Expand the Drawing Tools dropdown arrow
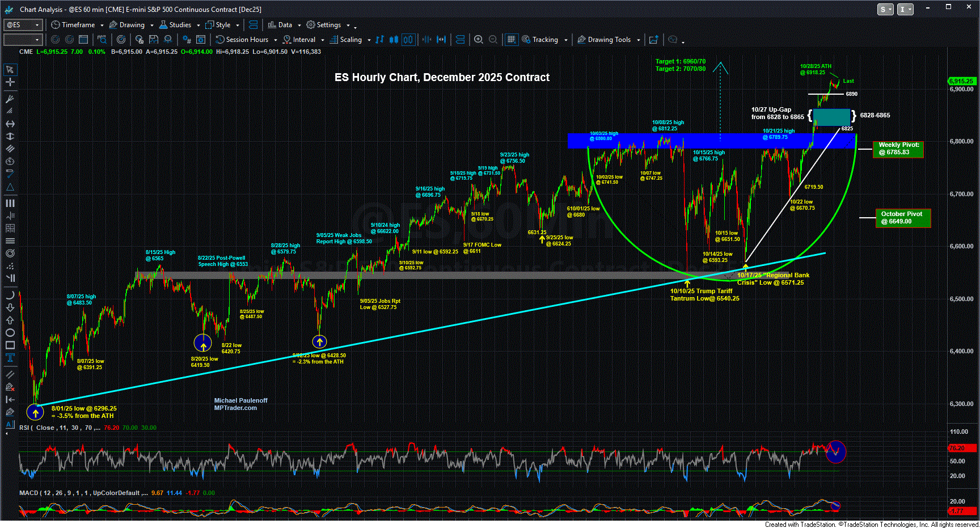980x528 pixels. [638, 40]
